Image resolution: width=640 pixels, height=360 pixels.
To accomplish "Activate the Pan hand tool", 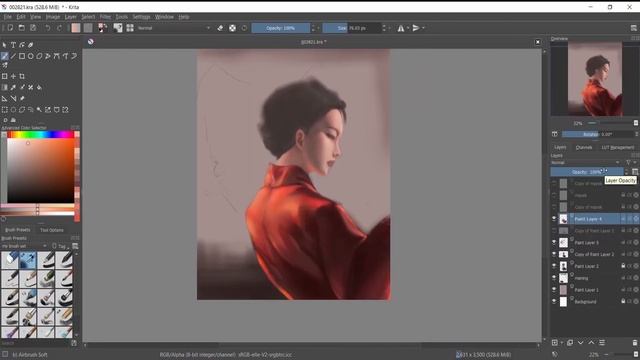I will (13, 120).
